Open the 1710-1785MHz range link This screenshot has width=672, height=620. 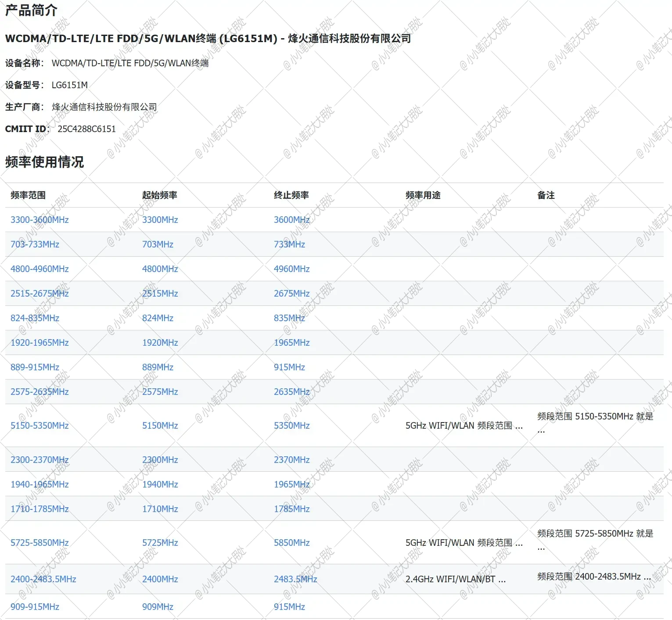40,509
